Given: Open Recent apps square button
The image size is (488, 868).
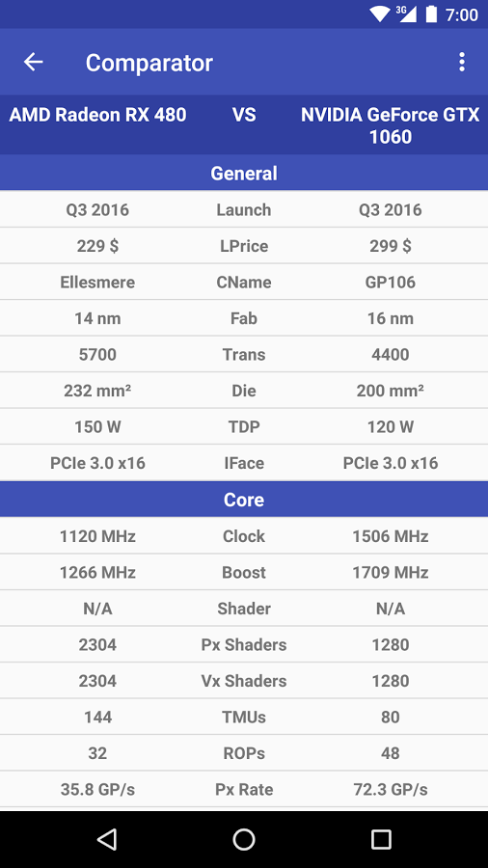Looking at the screenshot, I should [381, 839].
